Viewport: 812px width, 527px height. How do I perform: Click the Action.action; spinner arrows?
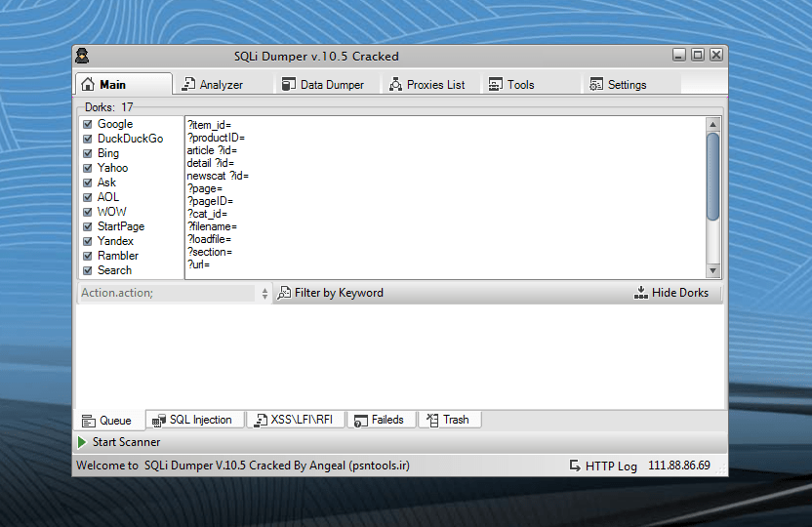pyautogui.click(x=264, y=294)
